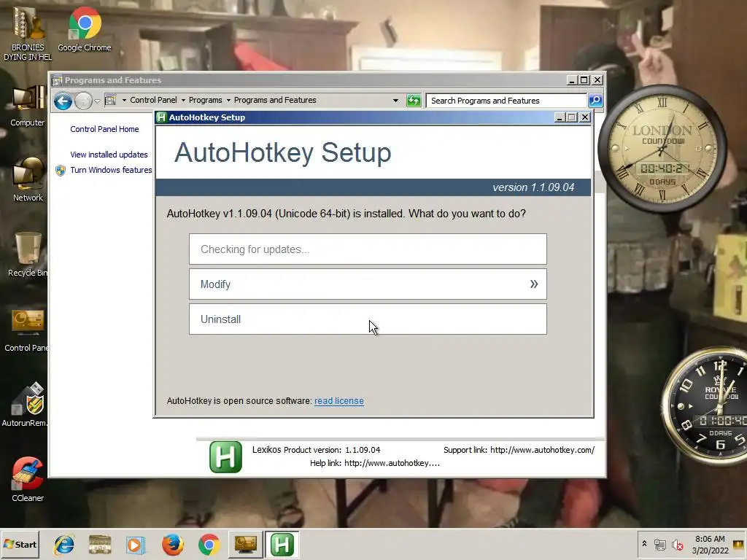
Task: Click the Checking for updates option
Action: pos(368,249)
